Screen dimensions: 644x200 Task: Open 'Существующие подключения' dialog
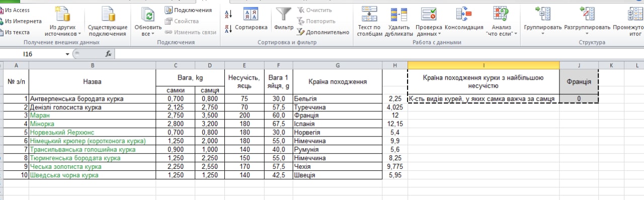pyautogui.click(x=107, y=22)
